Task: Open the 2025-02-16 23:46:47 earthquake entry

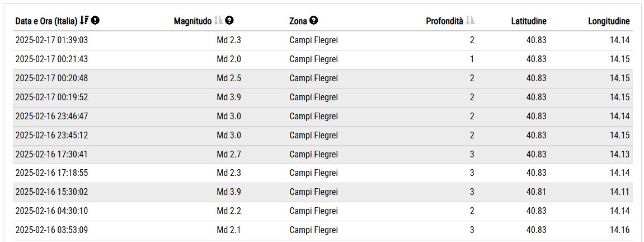Action: point(323,117)
